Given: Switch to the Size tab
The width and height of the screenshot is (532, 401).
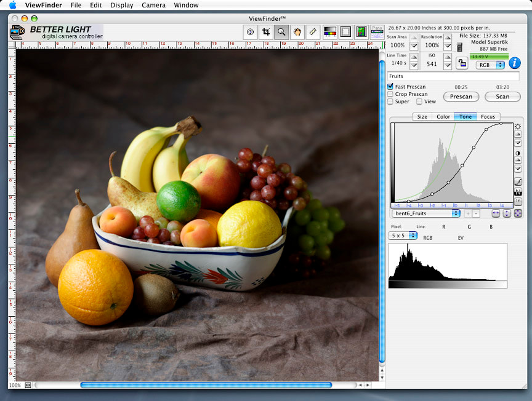Looking at the screenshot, I should tap(422, 117).
